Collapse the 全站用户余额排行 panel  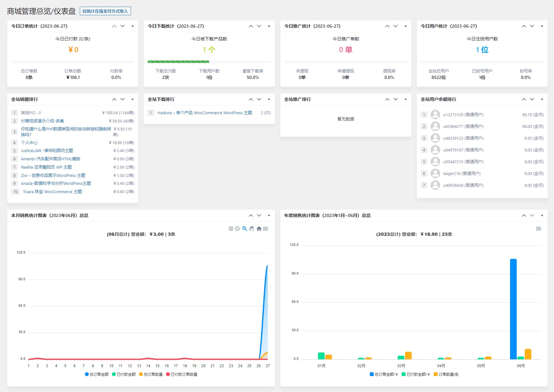tap(542, 99)
